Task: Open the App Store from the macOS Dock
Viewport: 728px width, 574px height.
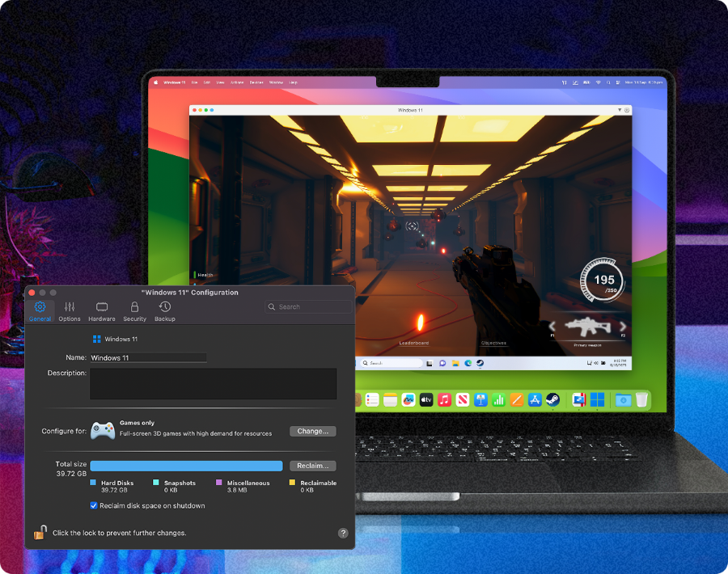Action: [534, 399]
